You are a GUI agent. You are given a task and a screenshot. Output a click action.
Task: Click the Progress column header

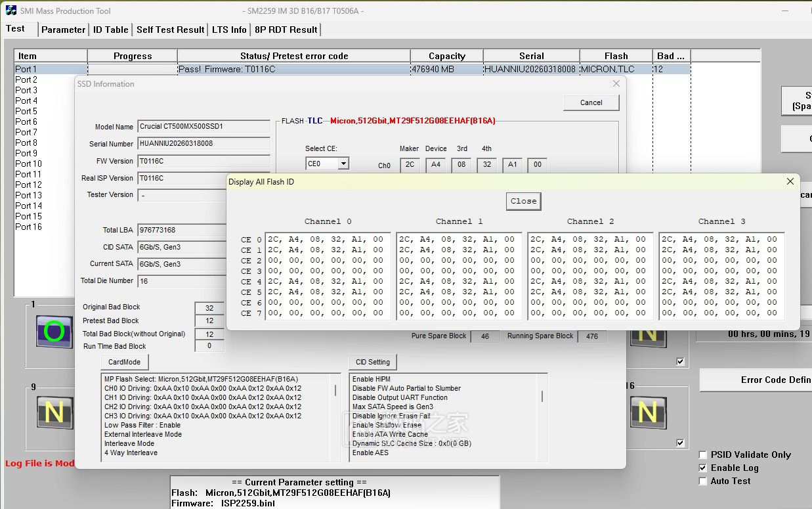tap(132, 56)
